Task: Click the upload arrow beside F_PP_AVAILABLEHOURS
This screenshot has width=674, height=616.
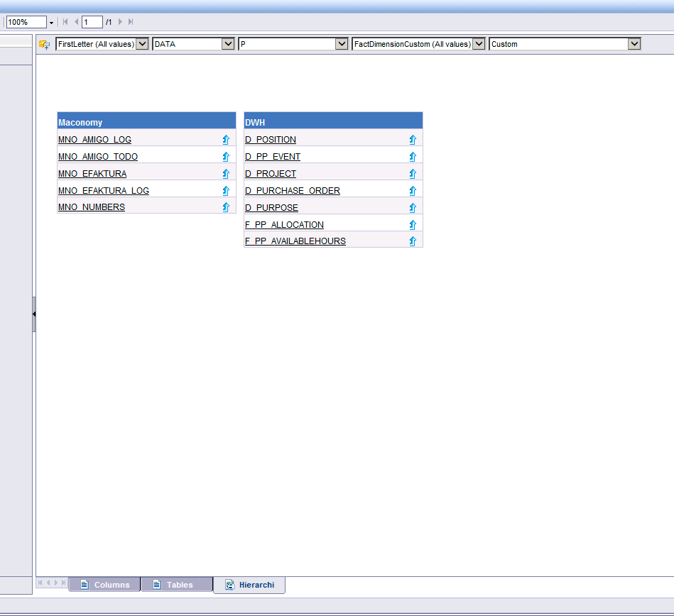Action: (412, 241)
